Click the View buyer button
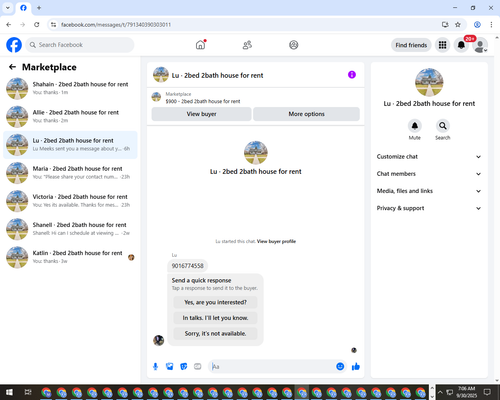The width and height of the screenshot is (500, 400). tap(201, 114)
